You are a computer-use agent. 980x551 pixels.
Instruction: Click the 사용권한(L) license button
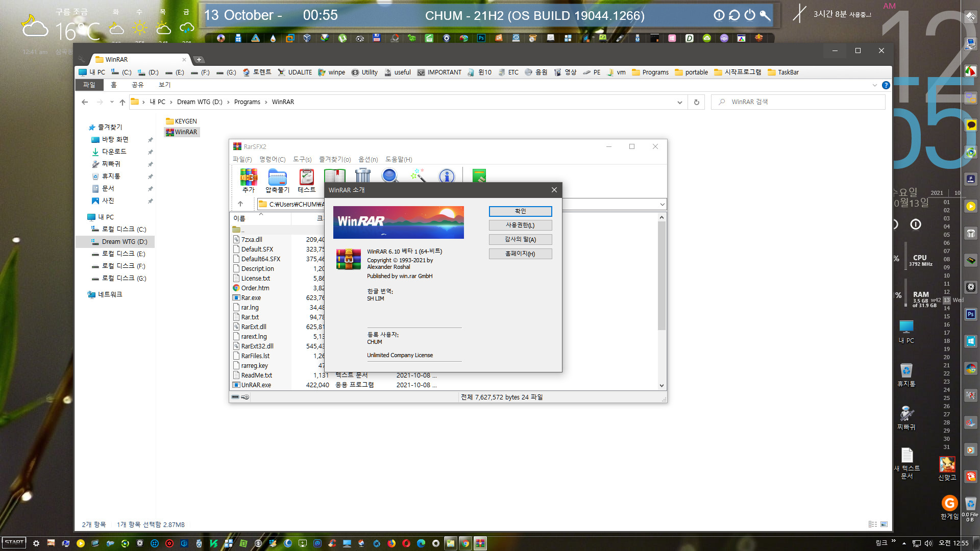tap(520, 225)
